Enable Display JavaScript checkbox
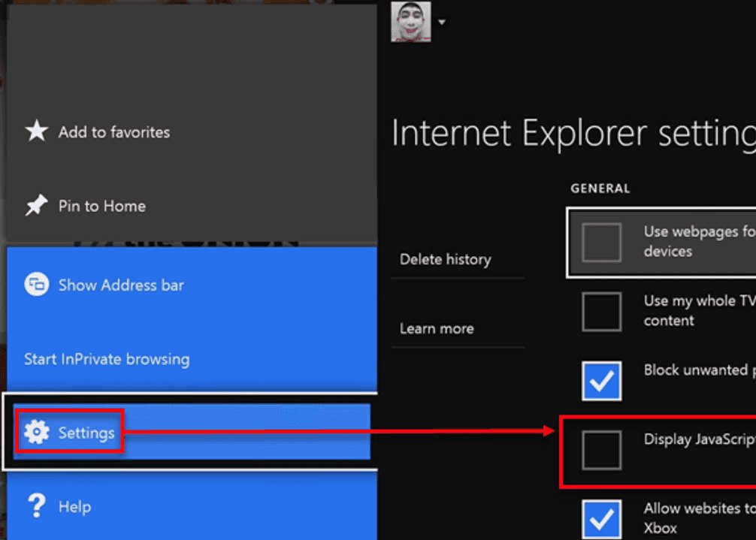 (x=601, y=450)
